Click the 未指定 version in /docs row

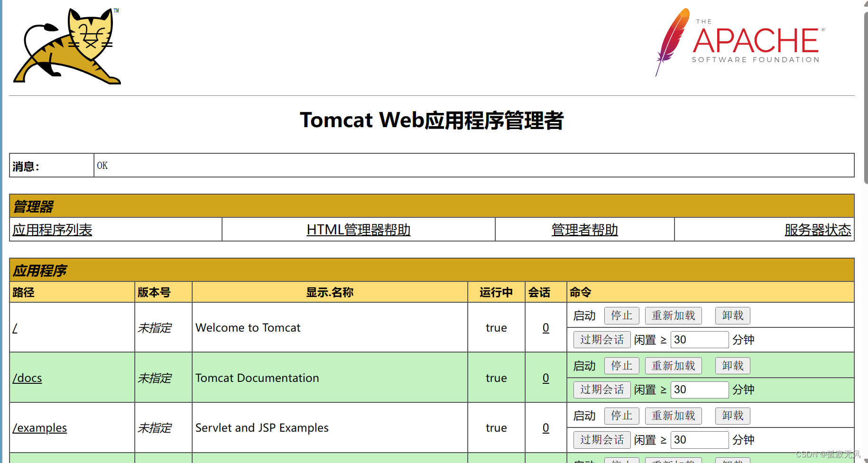(x=155, y=378)
